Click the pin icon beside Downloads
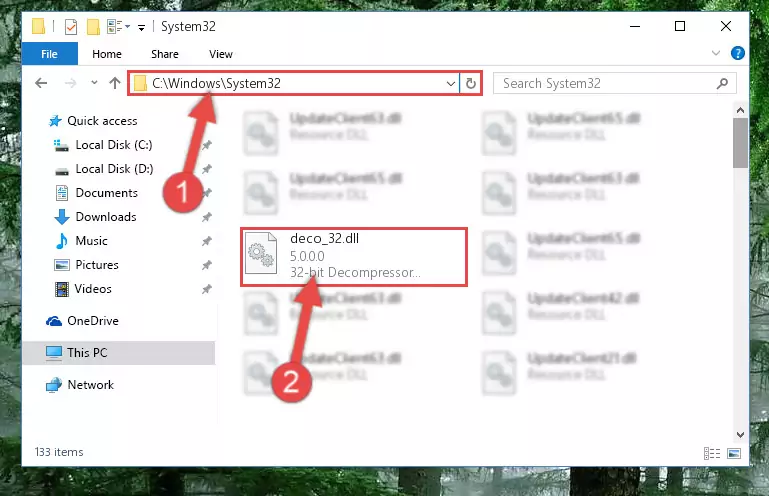The height and width of the screenshot is (496, 769). [x=206, y=217]
